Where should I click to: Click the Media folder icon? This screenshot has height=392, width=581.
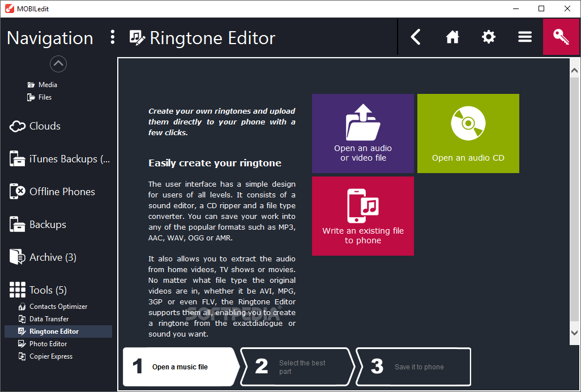coord(31,85)
